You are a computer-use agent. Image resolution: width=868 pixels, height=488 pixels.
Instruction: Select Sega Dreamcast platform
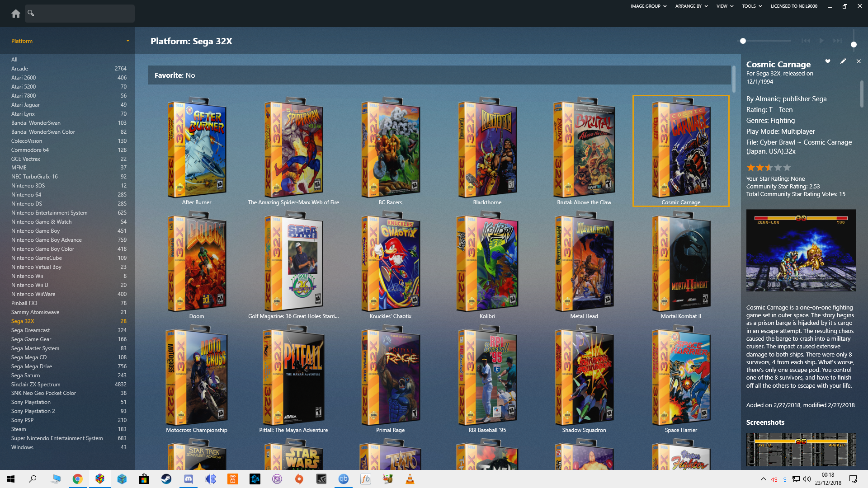(x=69, y=330)
